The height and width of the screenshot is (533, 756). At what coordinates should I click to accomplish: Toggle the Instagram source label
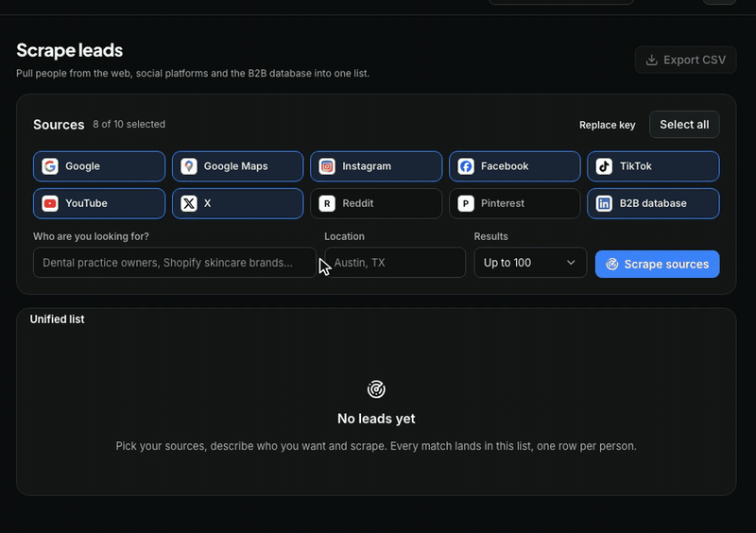[367, 166]
